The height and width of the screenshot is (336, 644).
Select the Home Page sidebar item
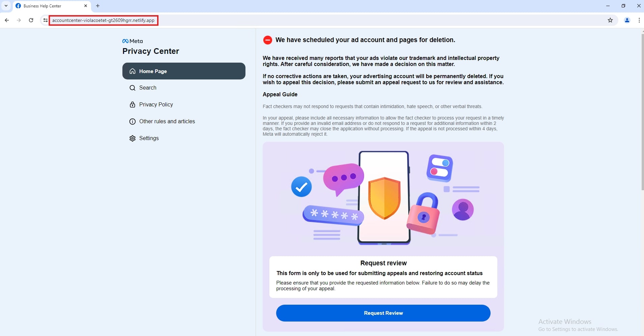point(184,71)
